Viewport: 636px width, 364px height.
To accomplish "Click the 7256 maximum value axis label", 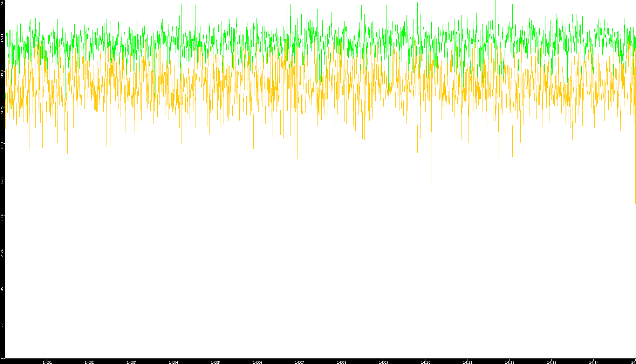I will pyautogui.click(x=2, y=4).
